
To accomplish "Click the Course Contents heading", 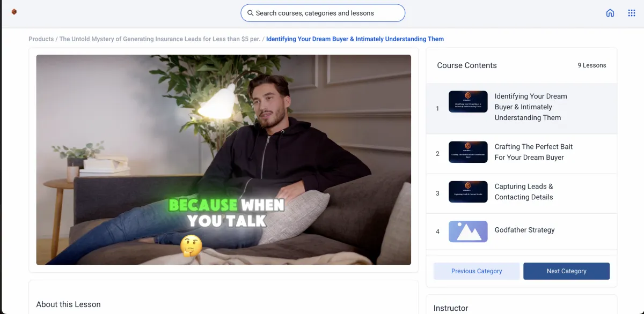I will click(467, 65).
